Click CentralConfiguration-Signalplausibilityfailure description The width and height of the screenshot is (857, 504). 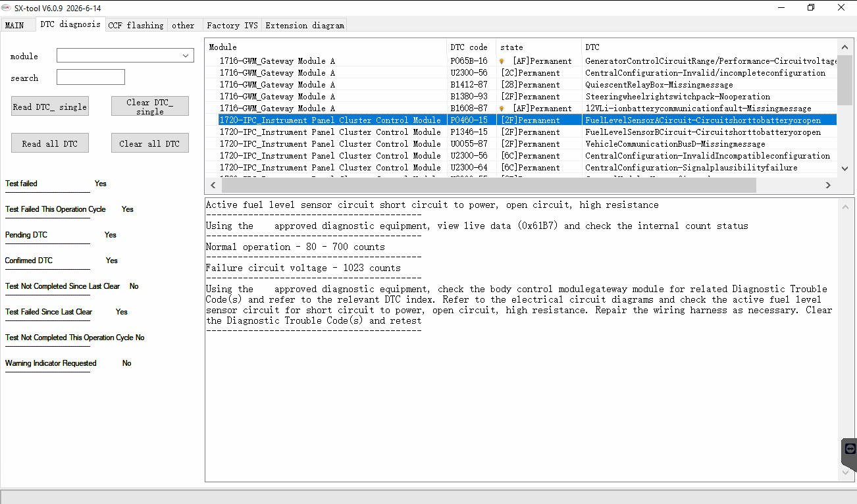(x=691, y=168)
